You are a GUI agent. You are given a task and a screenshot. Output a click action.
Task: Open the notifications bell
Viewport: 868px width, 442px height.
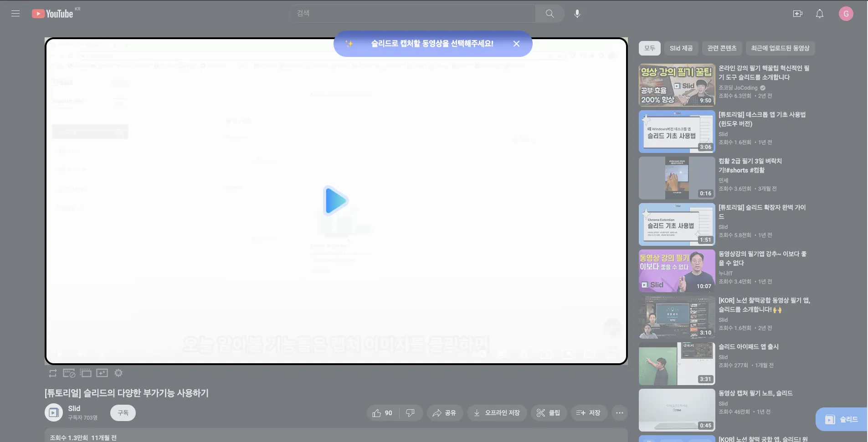(x=820, y=14)
